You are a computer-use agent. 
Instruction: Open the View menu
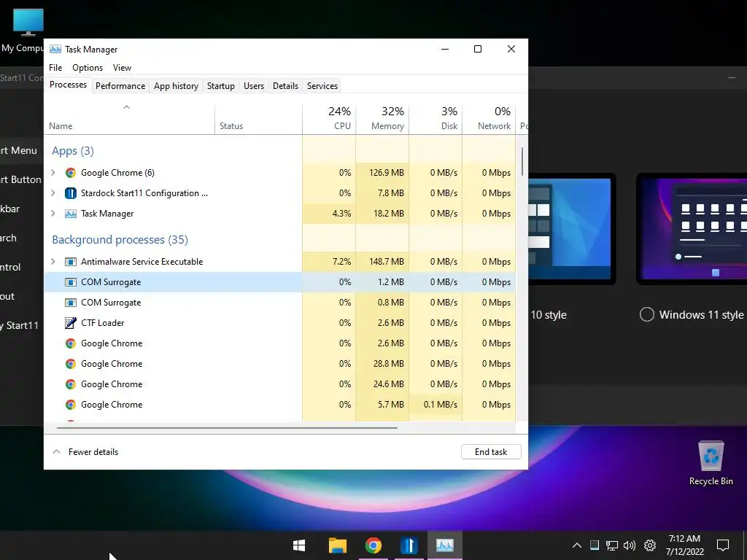122,68
